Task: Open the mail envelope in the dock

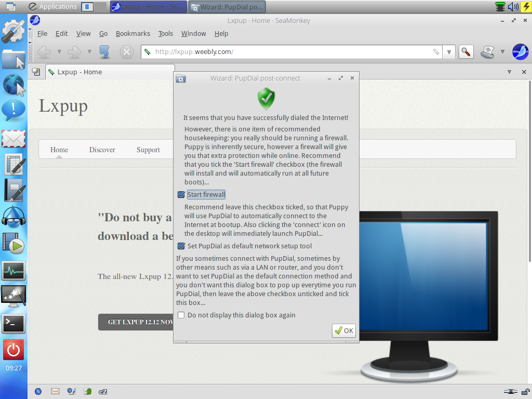Action: point(14,139)
